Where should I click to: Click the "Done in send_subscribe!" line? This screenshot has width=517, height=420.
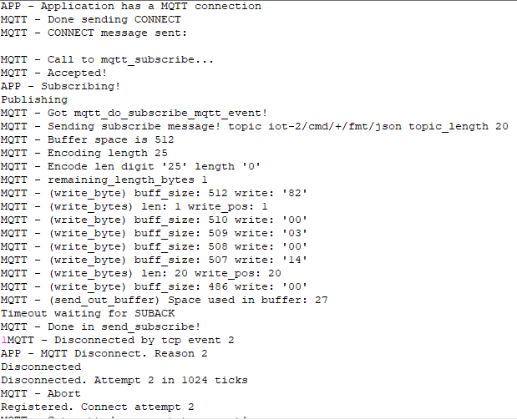[x=100, y=326]
